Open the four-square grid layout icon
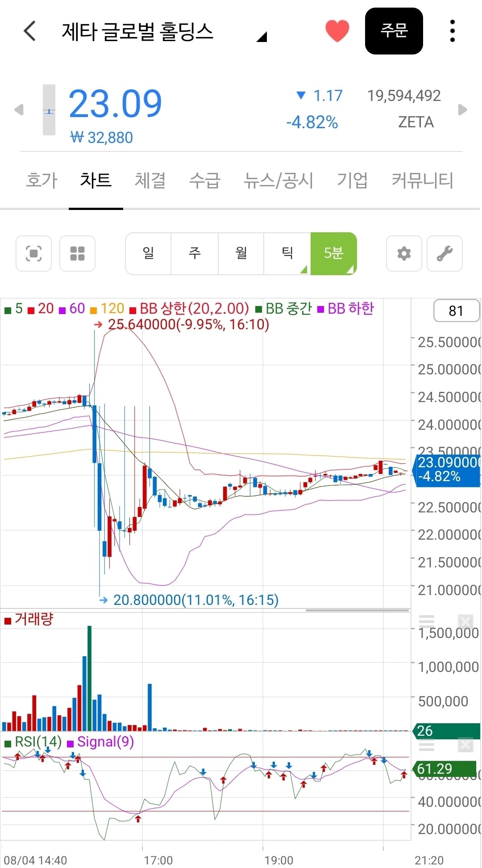The image size is (482, 868). pos(78,253)
